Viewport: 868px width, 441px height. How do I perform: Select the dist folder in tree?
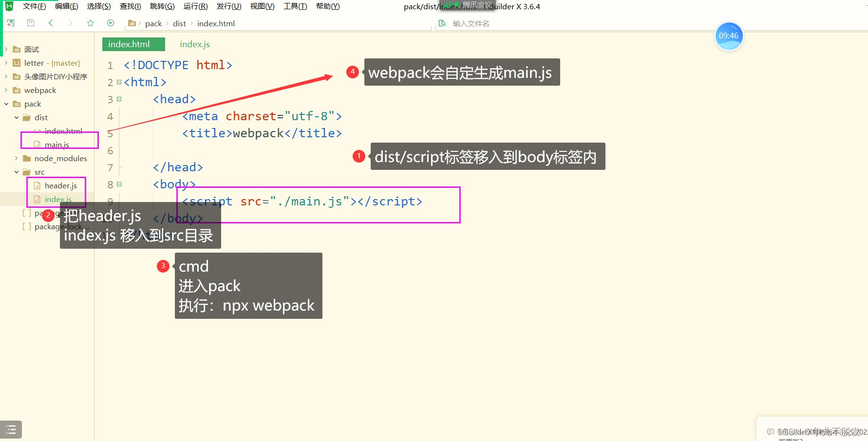tap(41, 117)
